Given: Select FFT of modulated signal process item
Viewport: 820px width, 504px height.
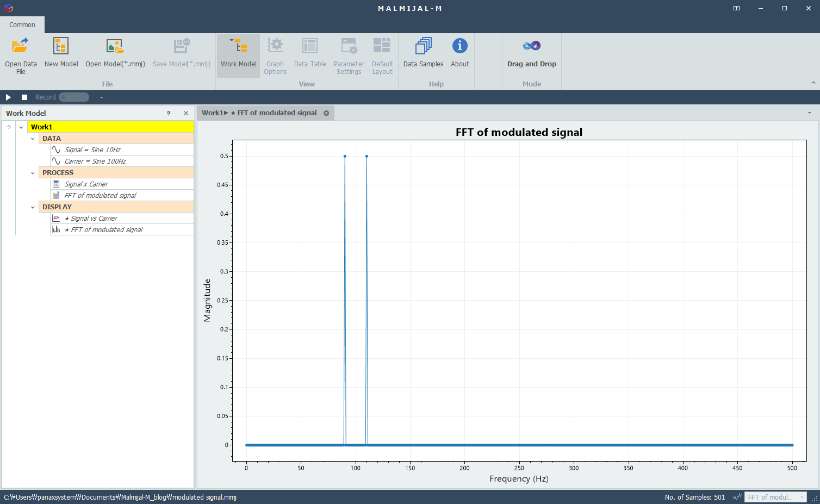Looking at the screenshot, I should 122,195.
